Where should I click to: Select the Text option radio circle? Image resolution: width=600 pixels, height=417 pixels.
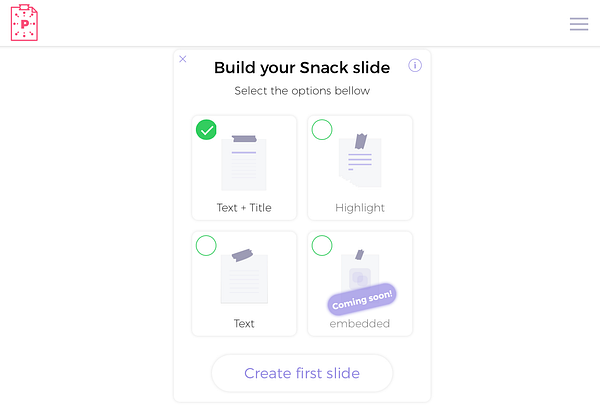[x=206, y=246]
